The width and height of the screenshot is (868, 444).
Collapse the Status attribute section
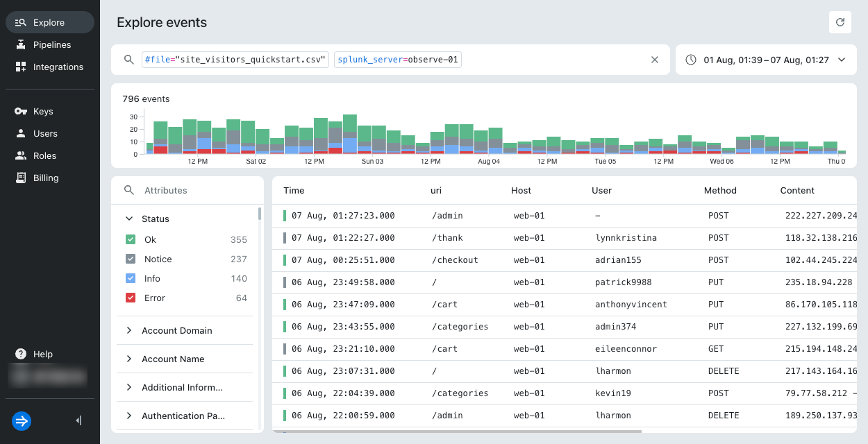pos(129,219)
